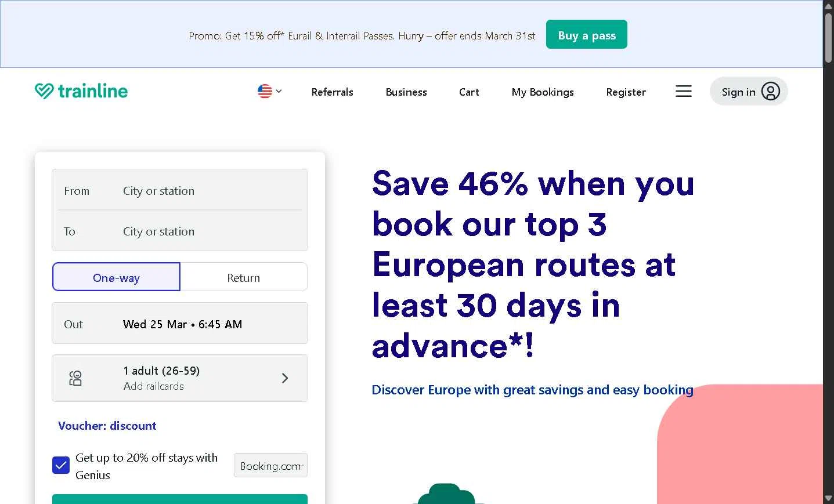Select the One-way trip option

click(116, 277)
